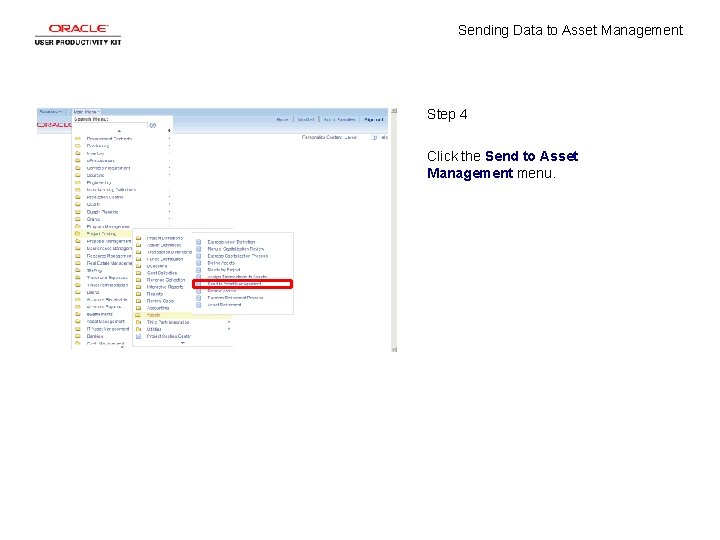Expand the Quality submenu arrow

click(x=169, y=204)
